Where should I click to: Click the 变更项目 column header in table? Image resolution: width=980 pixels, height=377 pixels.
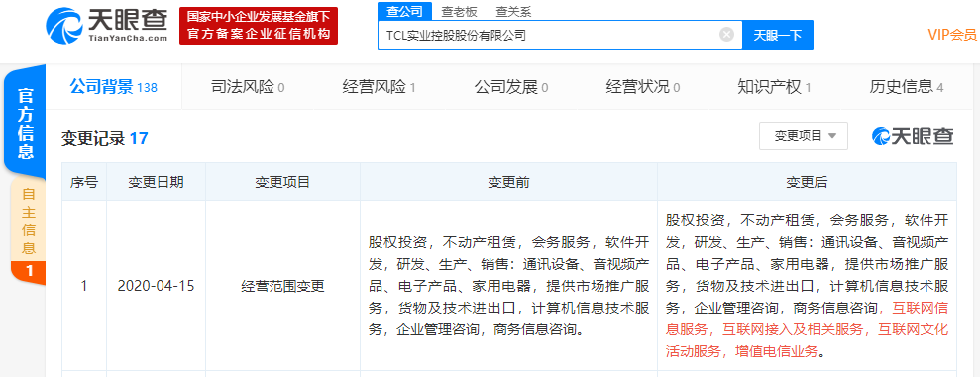coord(282,182)
